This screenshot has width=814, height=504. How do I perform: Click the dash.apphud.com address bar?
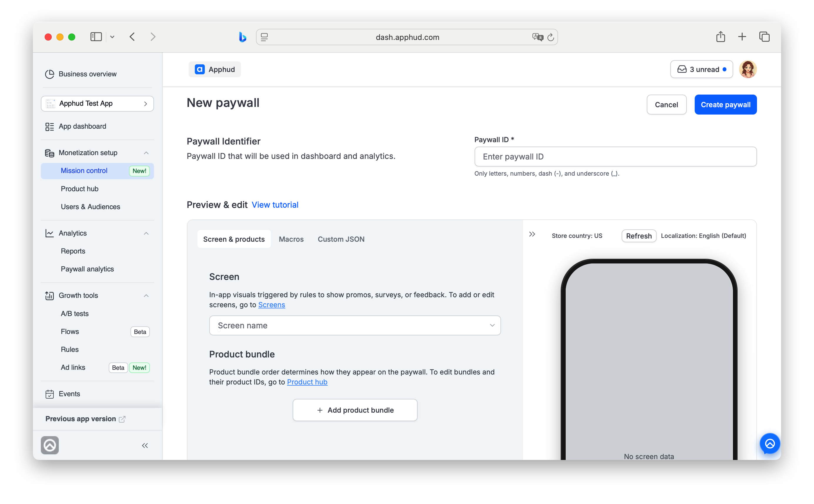(x=407, y=37)
